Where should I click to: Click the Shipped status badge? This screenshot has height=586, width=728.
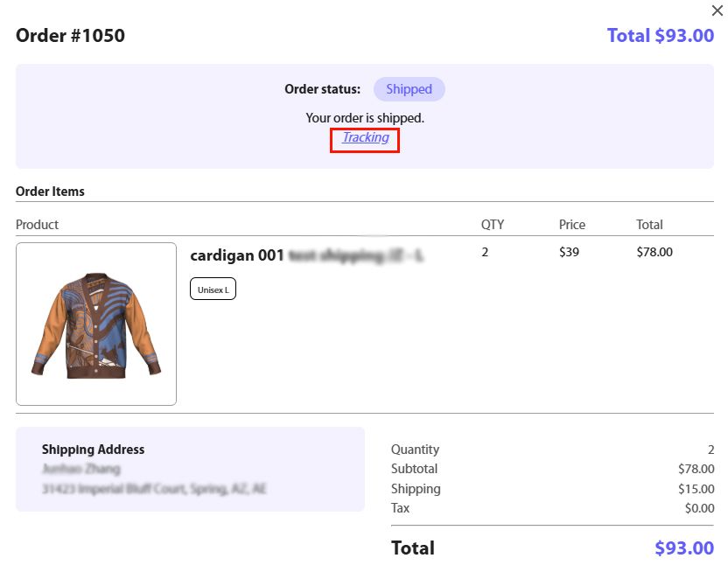[409, 89]
